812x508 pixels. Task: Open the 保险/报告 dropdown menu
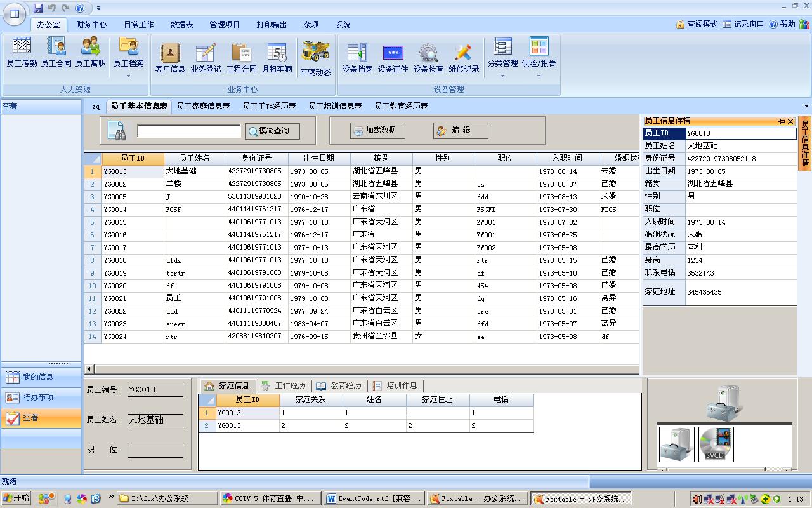pyautogui.click(x=539, y=76)
